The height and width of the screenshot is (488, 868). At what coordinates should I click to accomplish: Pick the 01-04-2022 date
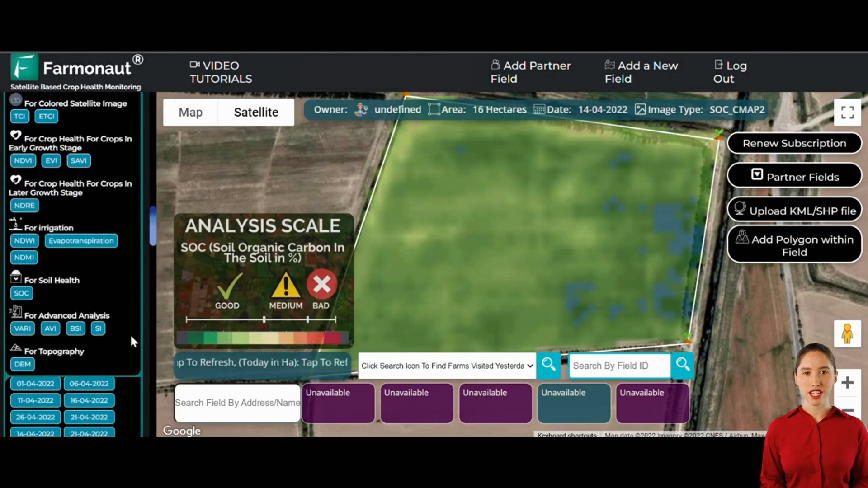point(35,383)
